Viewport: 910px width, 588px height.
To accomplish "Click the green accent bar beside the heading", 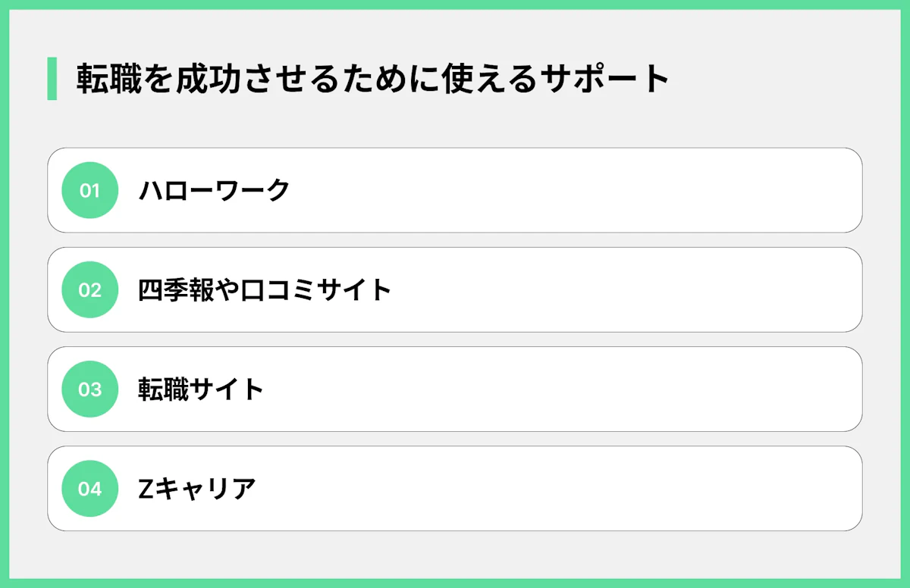I will (x=52, y=78).
